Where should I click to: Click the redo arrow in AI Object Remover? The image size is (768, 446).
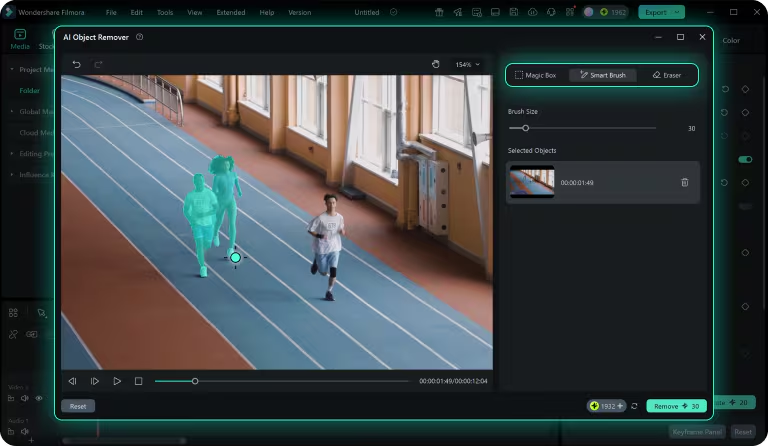[x=98, y=64]
